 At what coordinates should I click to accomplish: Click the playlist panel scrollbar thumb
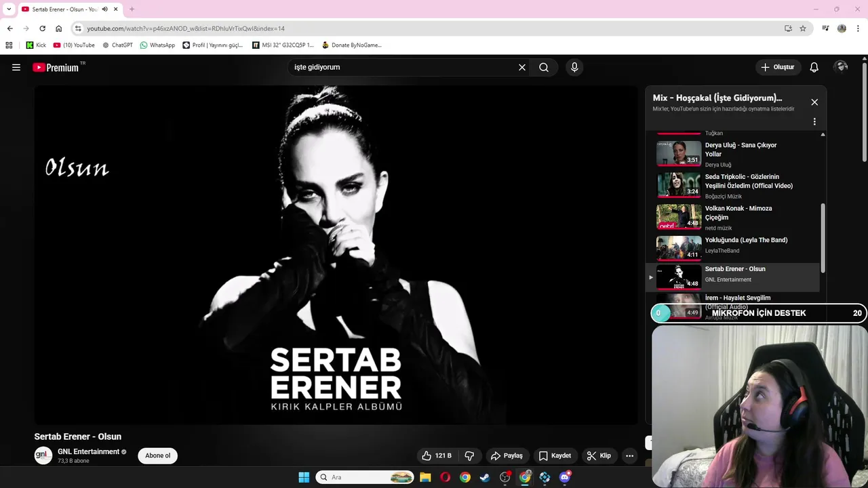(x=823, y=237)
